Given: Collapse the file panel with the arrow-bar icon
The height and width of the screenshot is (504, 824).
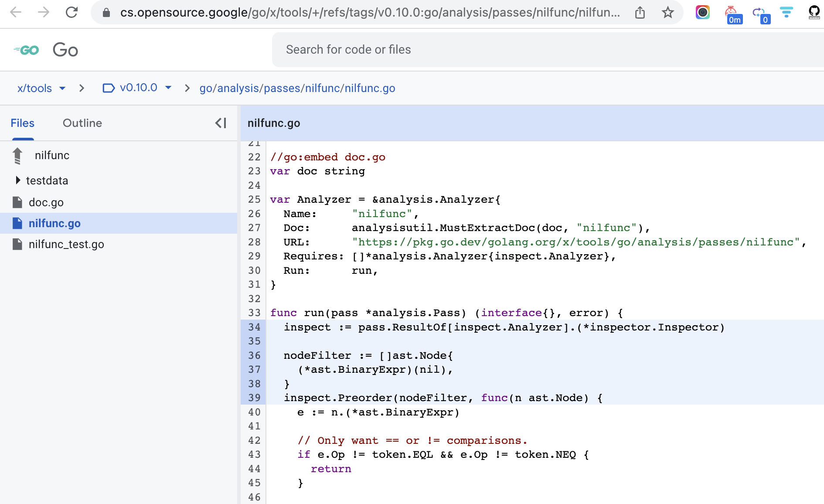Looking at the screenshot, I should point(221,123).
